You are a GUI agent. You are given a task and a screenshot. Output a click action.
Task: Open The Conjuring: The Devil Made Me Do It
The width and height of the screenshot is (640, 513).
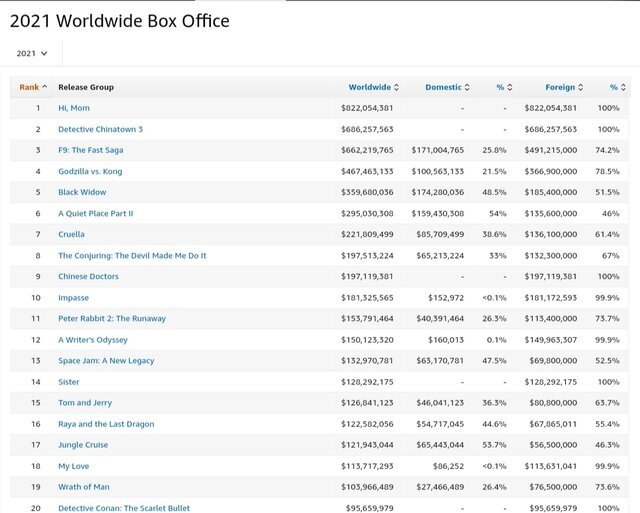coord(132,255)
